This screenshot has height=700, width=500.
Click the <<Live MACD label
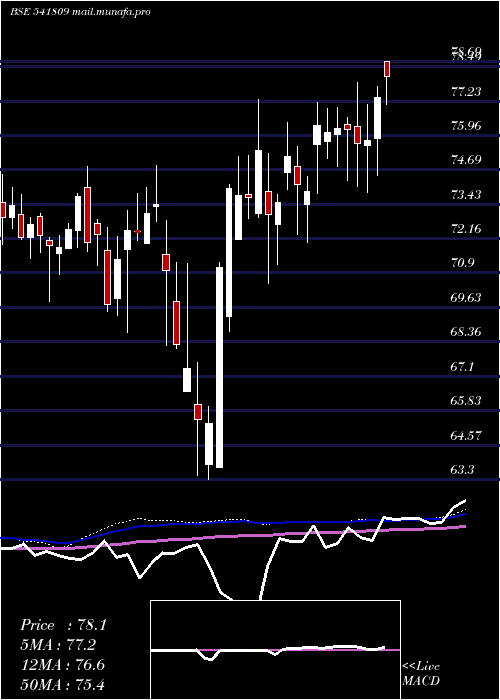(x=421, y=674)
